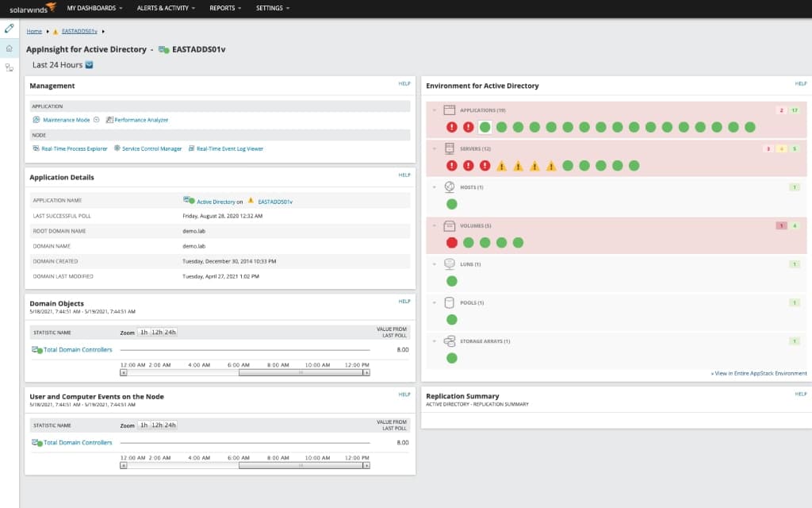Open the Service Control Manager

(149, 148)
